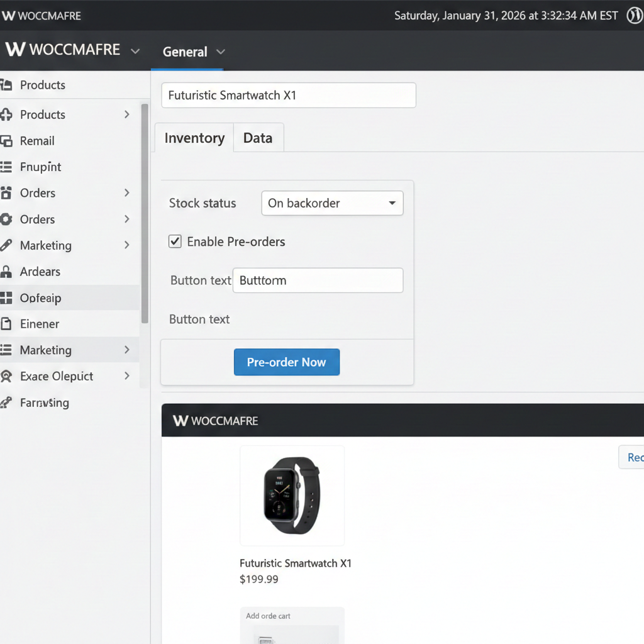This screenshot has height=644, width=644.
Task: Expand the WOCCMAFRE header menu chevron
Action: pos(135,51)
